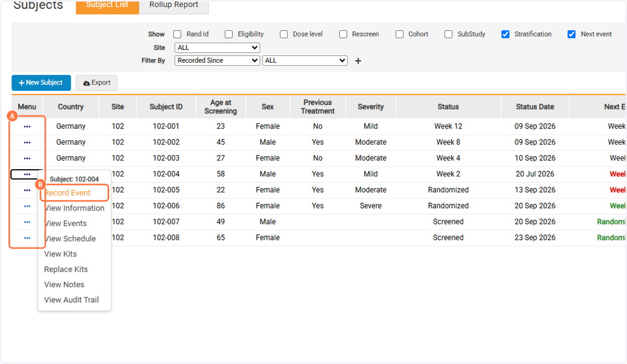Open the Site dropdown
Screen dimensions: 627x364
[217, 48]
